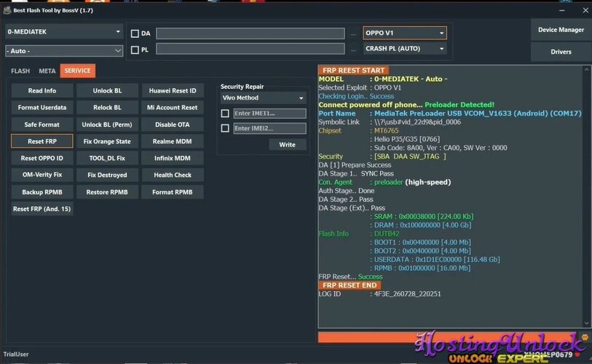Image resolution: width=592 pixels, height=364 pixels.
Task: Click the Reset OPPO ID button
Action: click(x=42, y=158)
